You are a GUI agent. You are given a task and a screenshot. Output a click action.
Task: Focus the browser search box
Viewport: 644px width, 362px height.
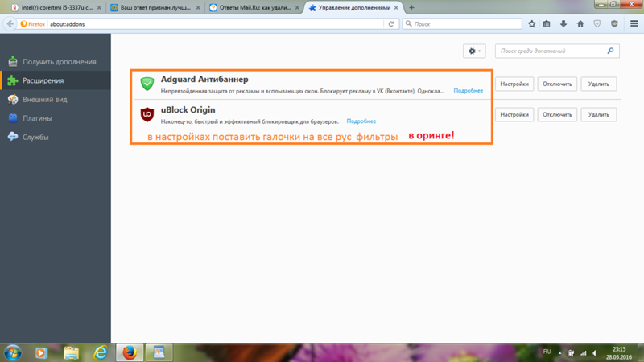pyautogui.click(x=462, y=24)
